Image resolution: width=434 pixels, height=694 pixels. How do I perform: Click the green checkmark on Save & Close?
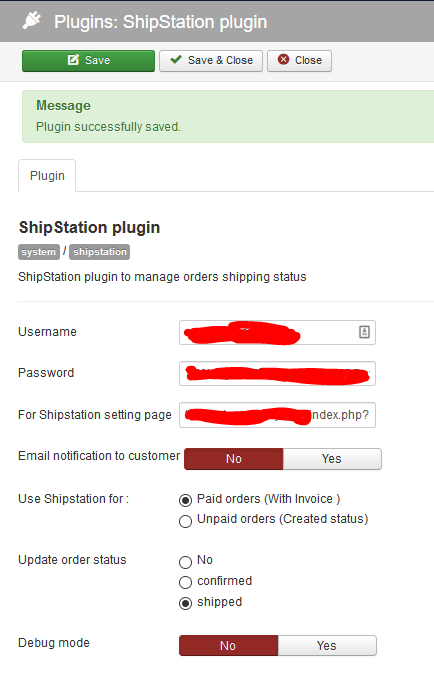click(x=176, y=59)
